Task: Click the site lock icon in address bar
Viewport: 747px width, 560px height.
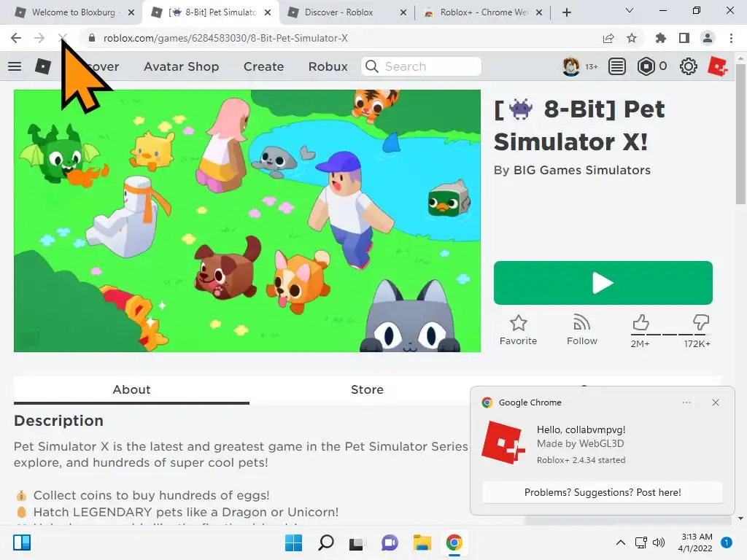Action: coord(92,38)
